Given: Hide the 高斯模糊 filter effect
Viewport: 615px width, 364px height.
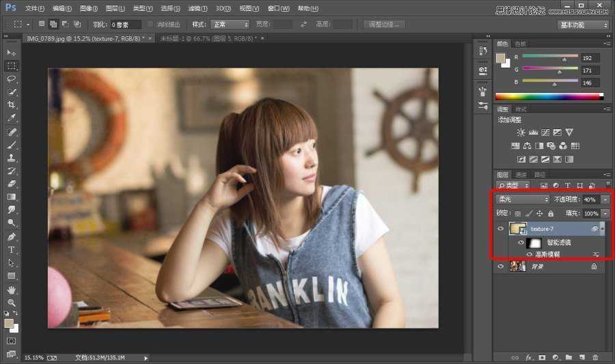Looking at the screenshot, I should [x=530, y=254].
